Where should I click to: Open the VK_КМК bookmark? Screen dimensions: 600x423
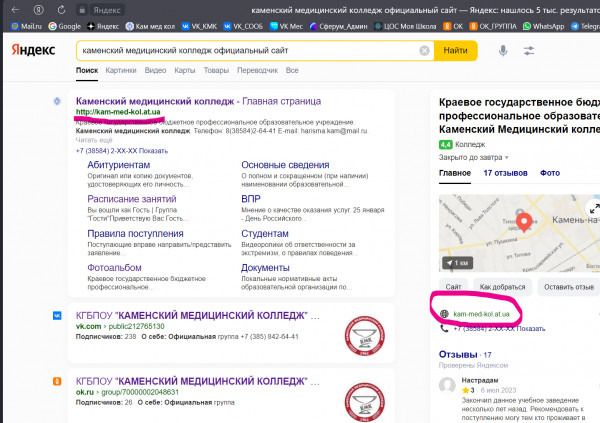pos(199,26)
